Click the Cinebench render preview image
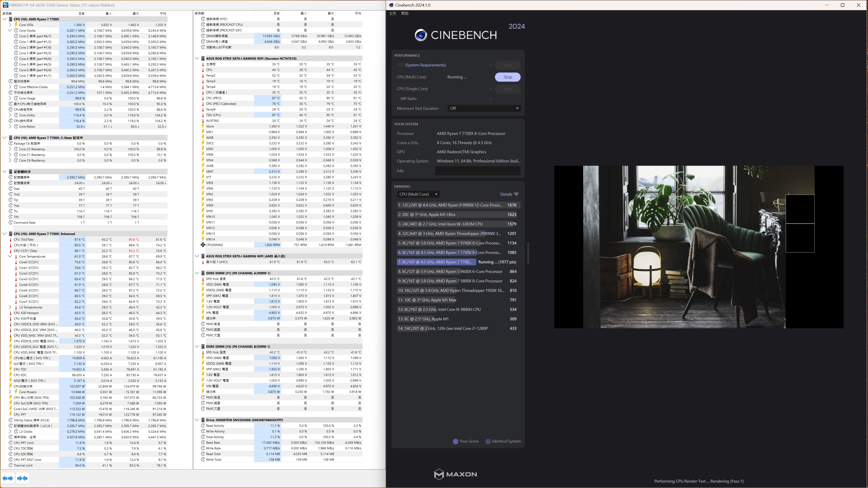The image size is (868, 488). point(698,247)
